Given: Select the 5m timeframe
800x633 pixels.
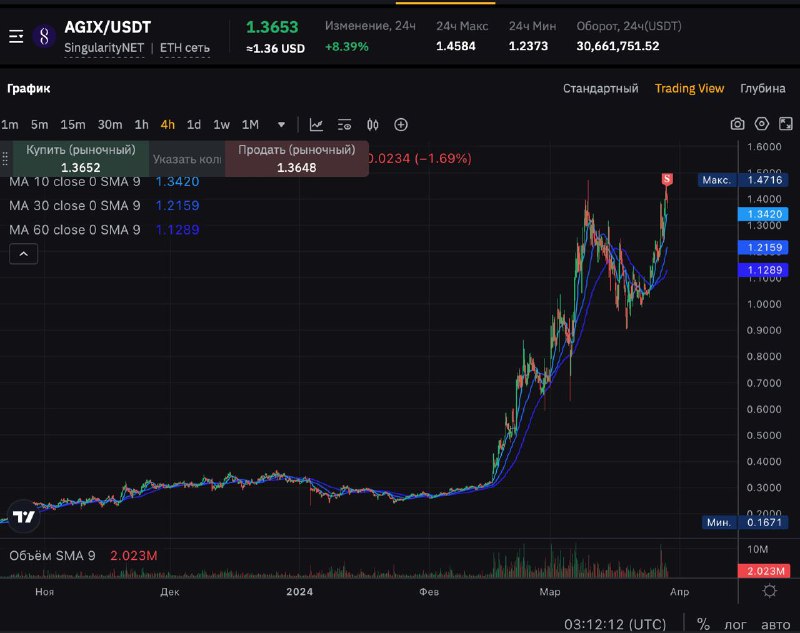Looking at the screenshot, I should [x=39, y=124].
